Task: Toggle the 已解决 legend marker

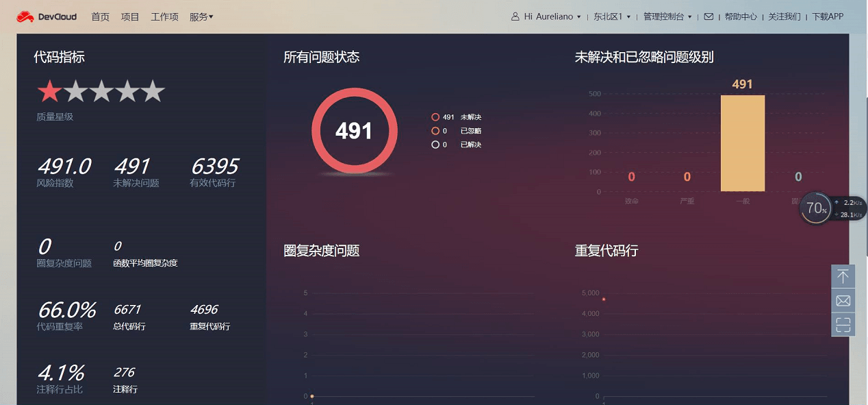Action: tap(435, 145)
